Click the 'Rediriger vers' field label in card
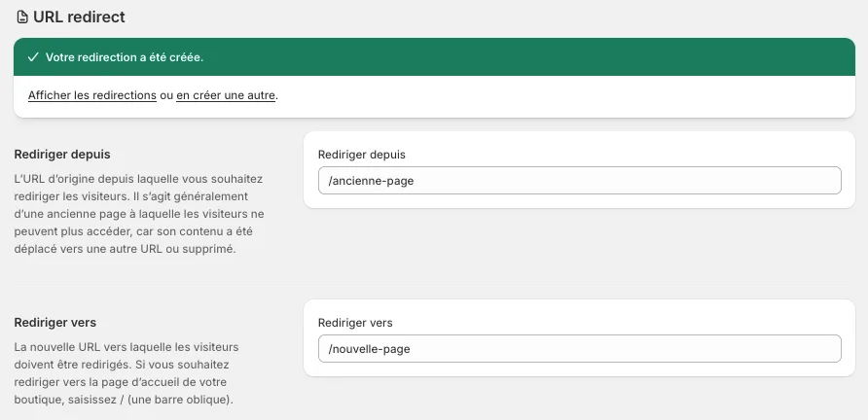 (355, 323)
